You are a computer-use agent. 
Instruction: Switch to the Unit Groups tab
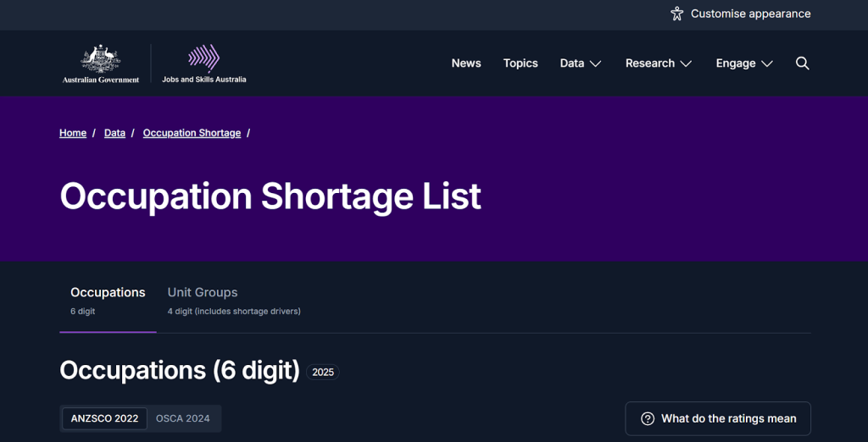(x=203, y=293)
